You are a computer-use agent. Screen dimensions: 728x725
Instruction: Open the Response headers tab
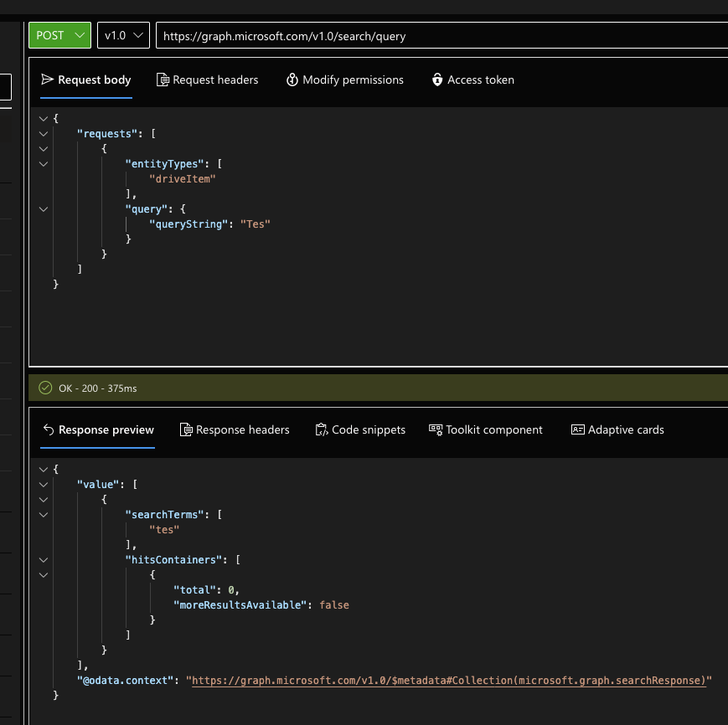point(235,430)
